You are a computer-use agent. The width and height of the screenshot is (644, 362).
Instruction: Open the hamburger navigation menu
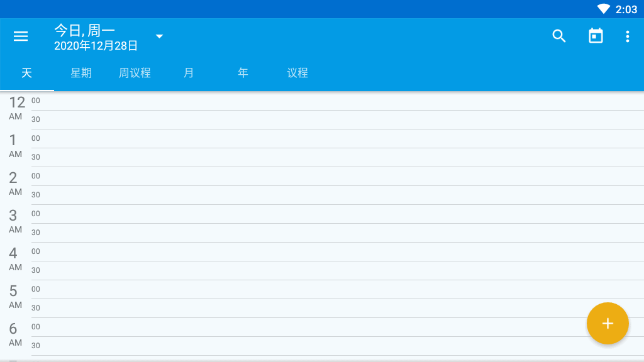click(21, 36)
